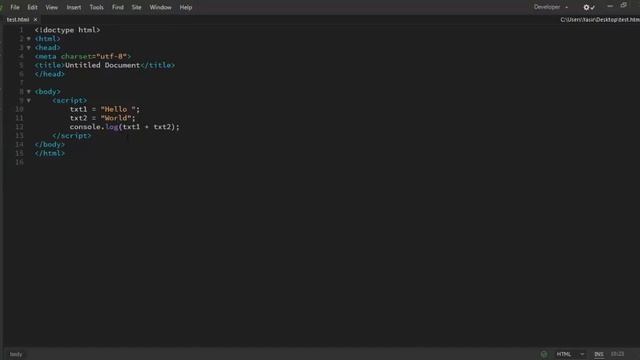The width and height of the screenshot is (640, 360).
Task: Open the HTML language selector dropdown
Action: [570, 354]
